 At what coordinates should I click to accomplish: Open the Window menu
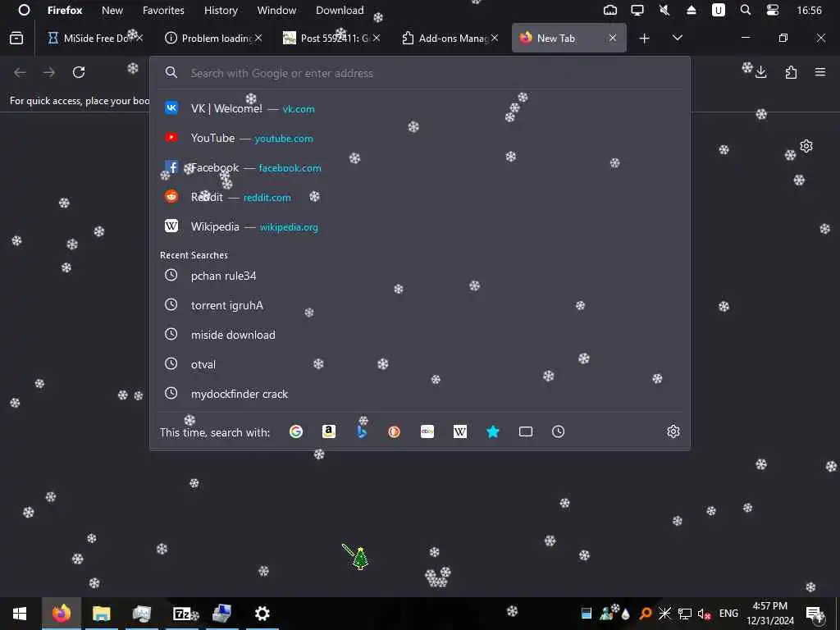click(276, 10)
